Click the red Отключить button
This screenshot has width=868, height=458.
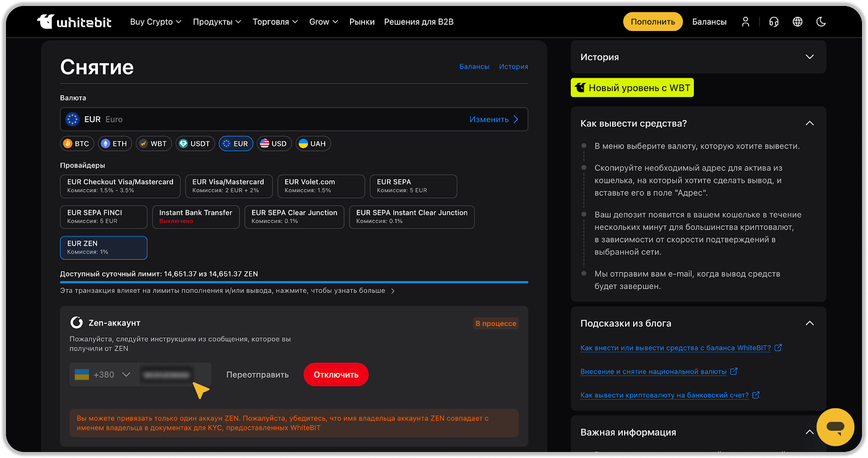pyautogui.click(x=336, y=374)
